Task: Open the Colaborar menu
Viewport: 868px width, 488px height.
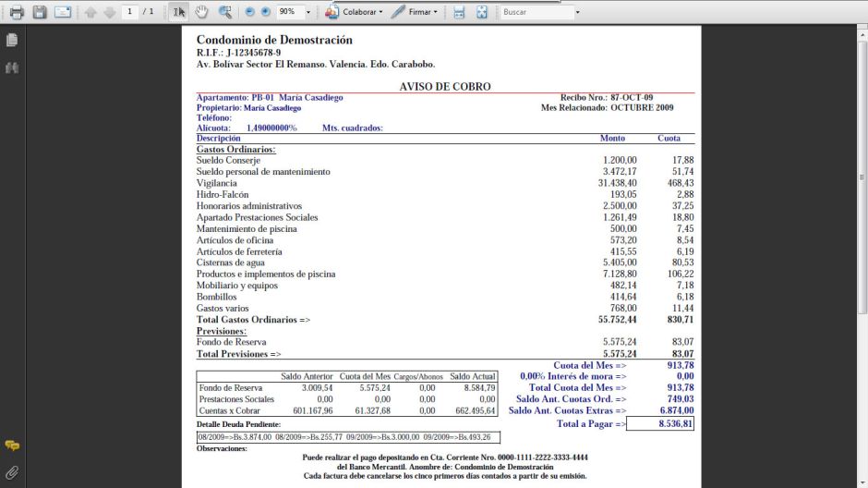Action: tap(355, 12)
